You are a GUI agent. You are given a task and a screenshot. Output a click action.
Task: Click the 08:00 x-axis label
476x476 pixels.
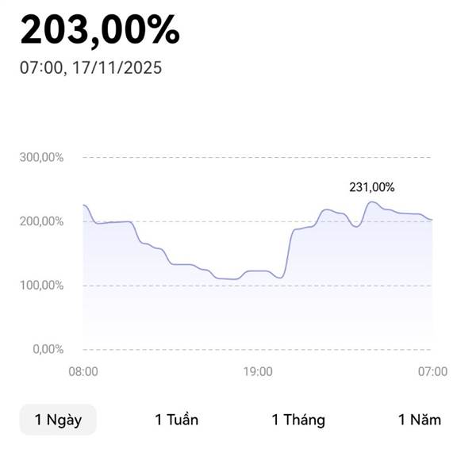(x=83, y=371)
